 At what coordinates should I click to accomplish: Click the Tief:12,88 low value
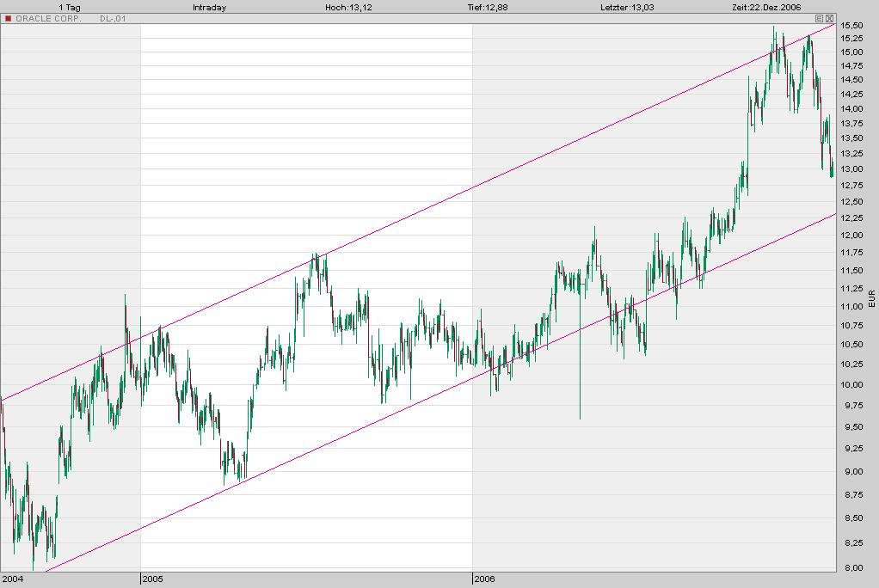tap(487, 7)
